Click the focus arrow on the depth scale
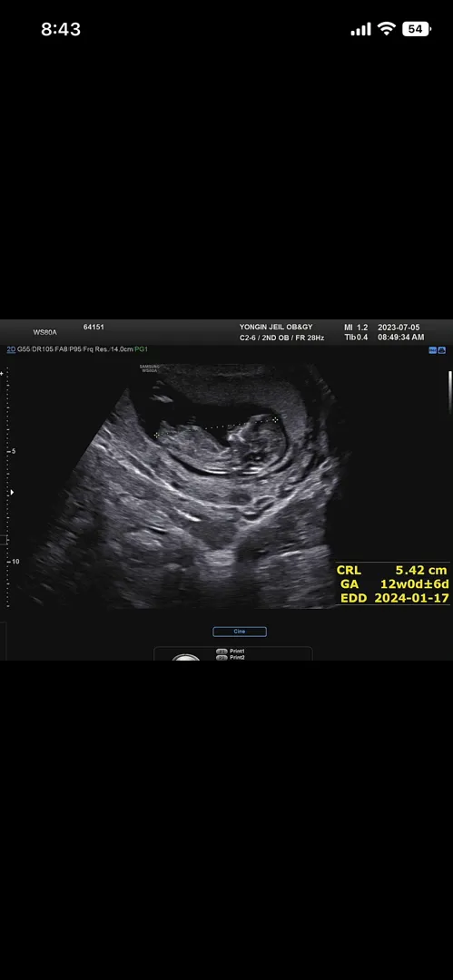Screen dimensions: 453x980 [11, 493]
